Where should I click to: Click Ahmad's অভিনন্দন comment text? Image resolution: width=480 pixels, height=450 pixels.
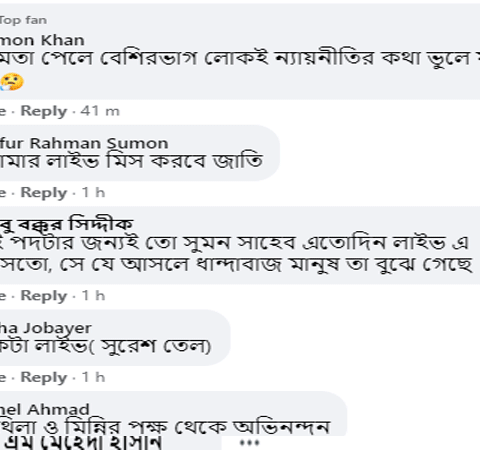[165, 427]
